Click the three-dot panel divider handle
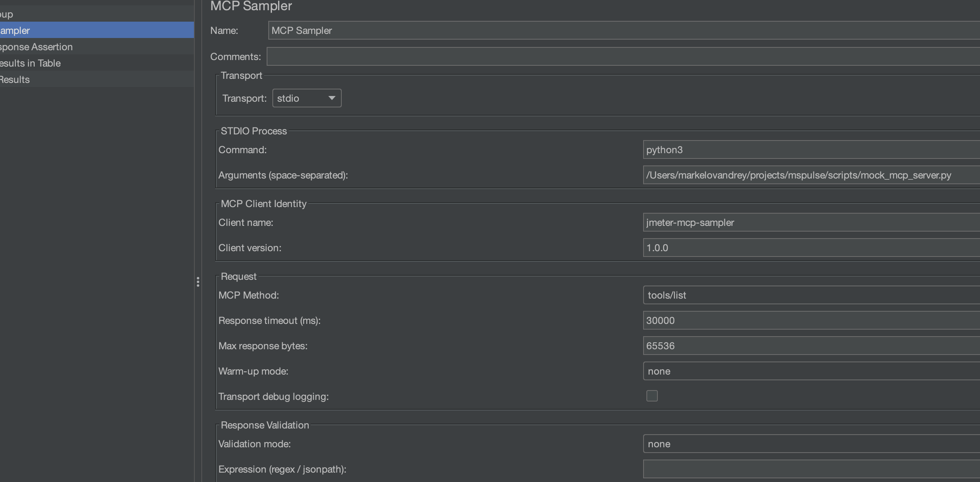980x482 pixels. click(198, 282)
